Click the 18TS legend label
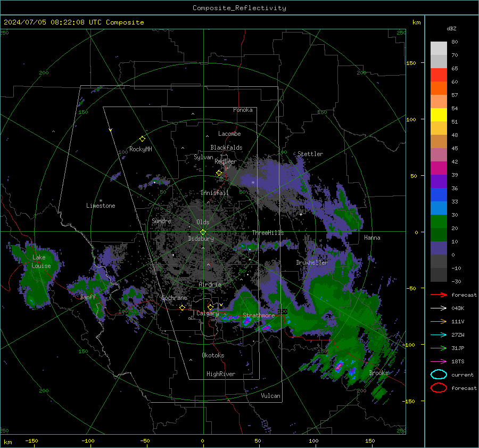479x448 pixels. click(x=458, y=362)
